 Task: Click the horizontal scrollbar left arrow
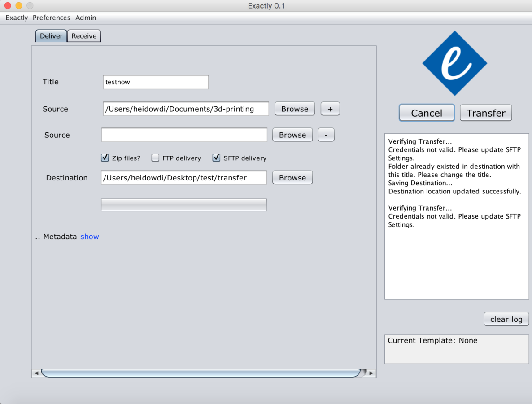point(36,373)
